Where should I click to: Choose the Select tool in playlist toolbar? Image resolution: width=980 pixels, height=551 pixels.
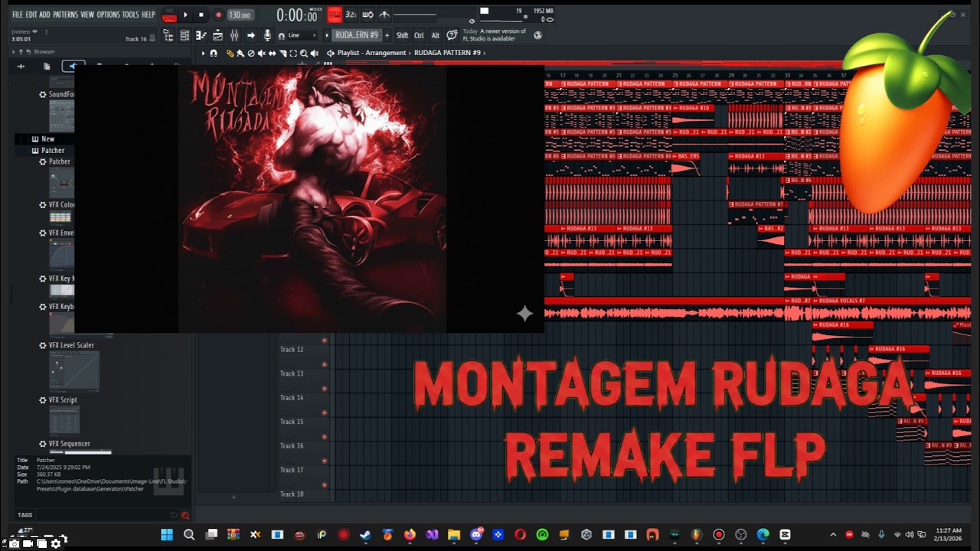[293, 53]
